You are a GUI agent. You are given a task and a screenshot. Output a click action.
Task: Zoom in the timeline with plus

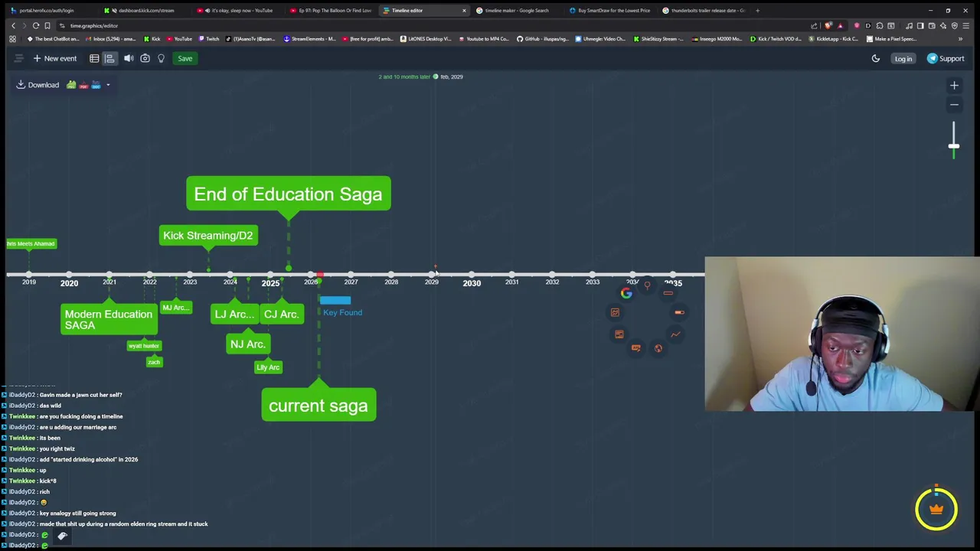tap(954, 86)
